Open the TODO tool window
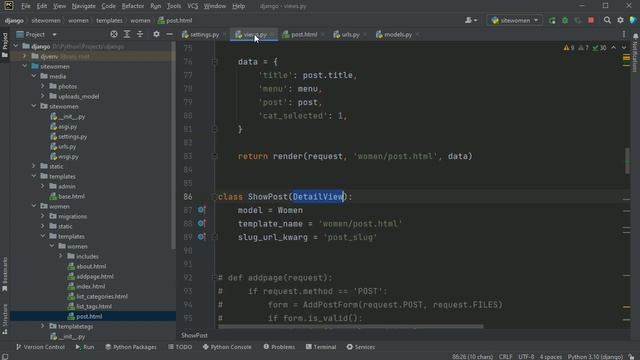Image resolution: width=640 pixels, height=360 pixels. (180, 347)
